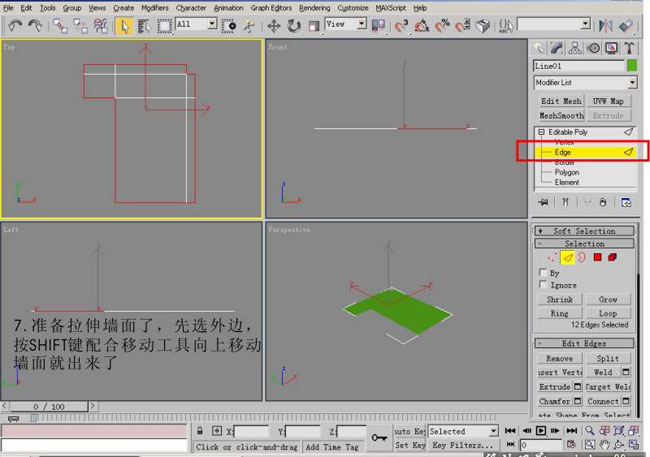The height and width of the screenshot is (457, 650).
Task: Open Extrude settings box button
Action: coord(577,387)
